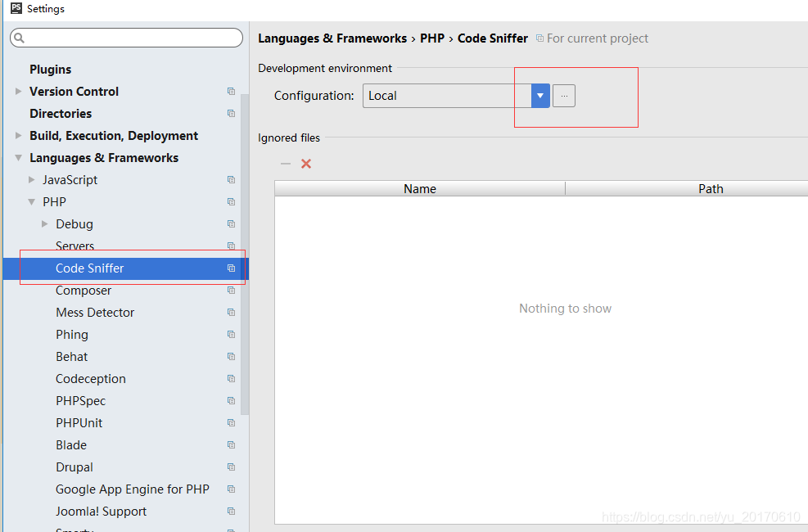
Task: Click the icon before For current project
Action: tap(539, 38)
